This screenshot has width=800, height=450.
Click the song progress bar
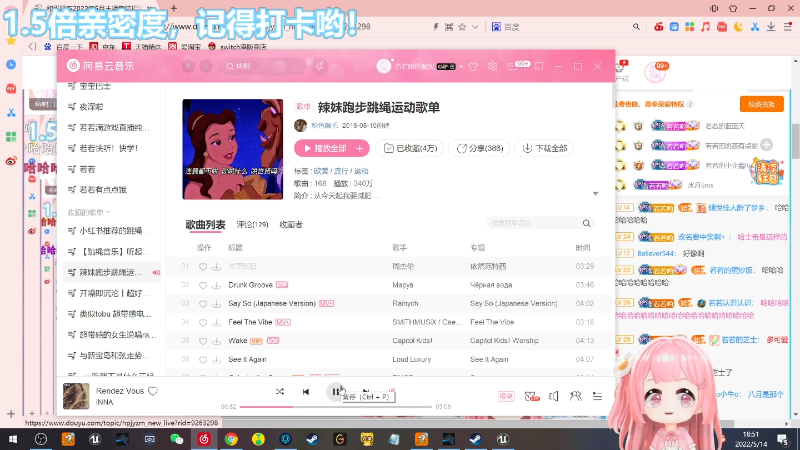[x=335, y=407]
